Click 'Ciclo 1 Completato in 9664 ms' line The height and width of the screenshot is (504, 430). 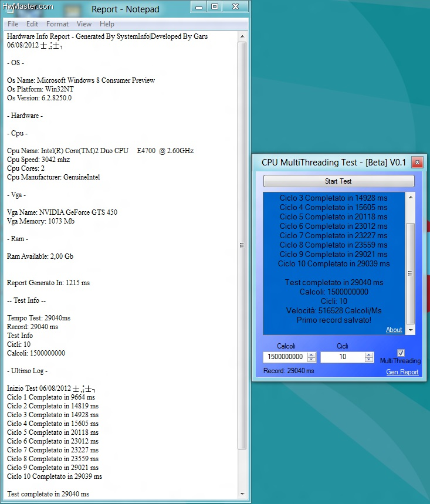click(51, 397)
